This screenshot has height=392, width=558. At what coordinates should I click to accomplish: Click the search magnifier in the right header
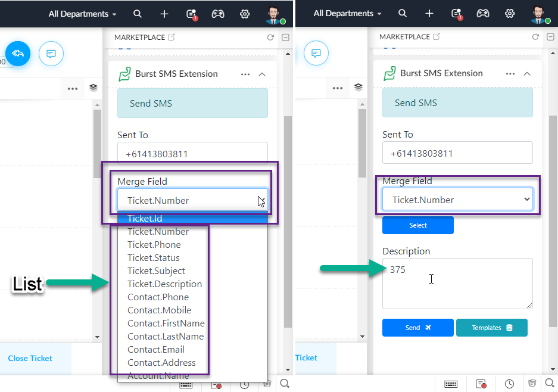(x=403, y=13)
